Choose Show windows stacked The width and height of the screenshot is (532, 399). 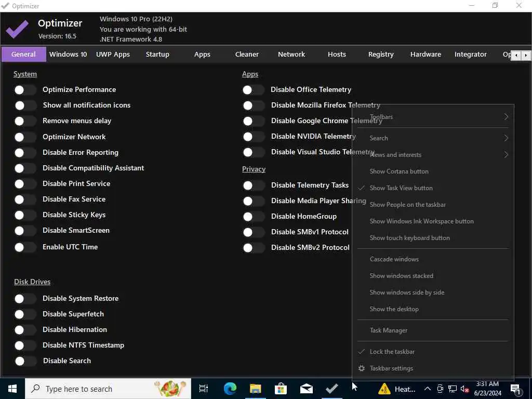click(433, 276)
